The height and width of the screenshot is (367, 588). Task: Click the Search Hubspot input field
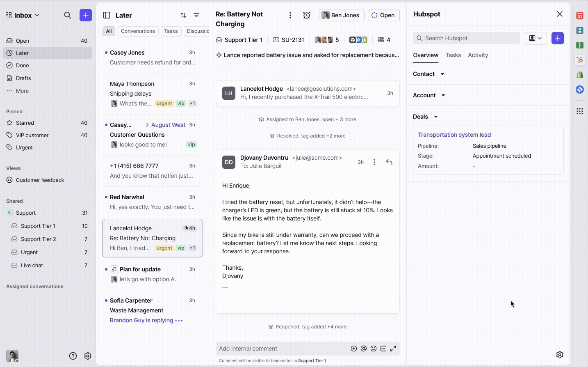pyautogui.click(x=466, y=38)
